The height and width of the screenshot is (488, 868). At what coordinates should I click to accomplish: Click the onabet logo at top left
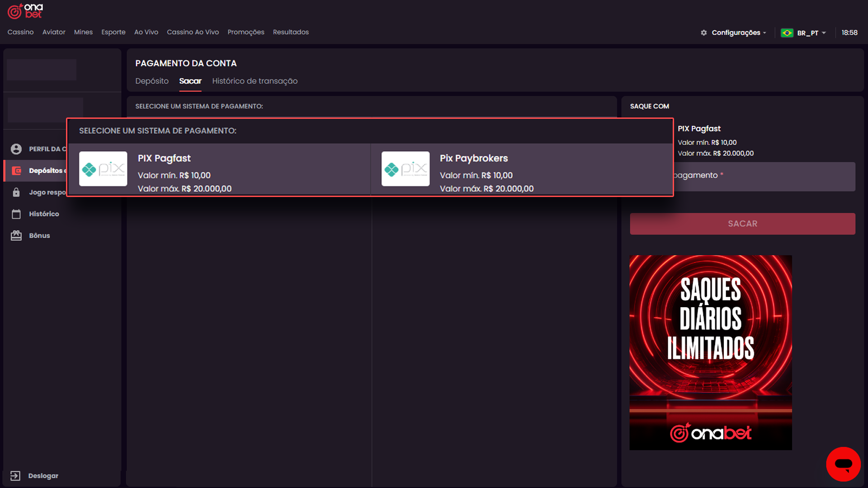point(24,11)
